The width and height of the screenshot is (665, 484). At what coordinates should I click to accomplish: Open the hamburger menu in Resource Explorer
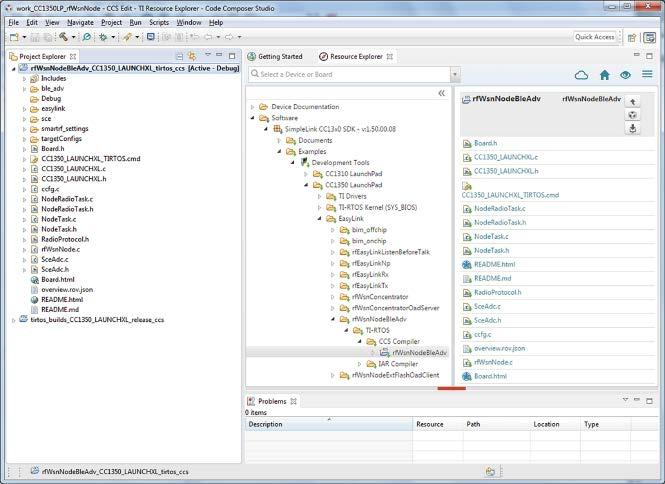click(647, 74)
